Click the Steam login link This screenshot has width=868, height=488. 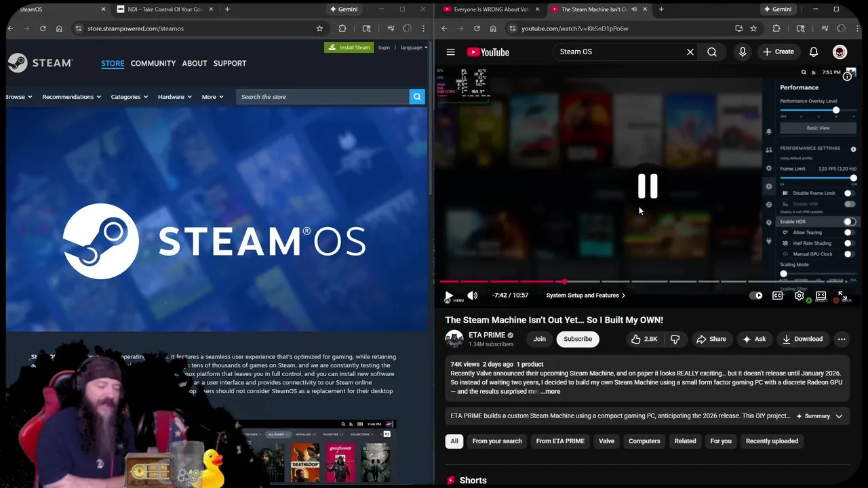pos(384,47)
